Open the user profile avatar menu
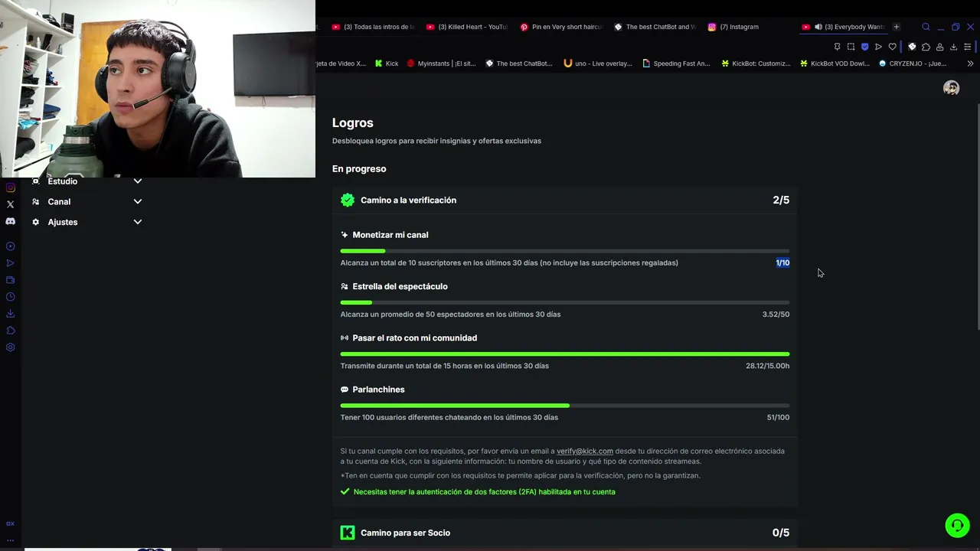Screen dimensions: 980x551 (952, 88)
